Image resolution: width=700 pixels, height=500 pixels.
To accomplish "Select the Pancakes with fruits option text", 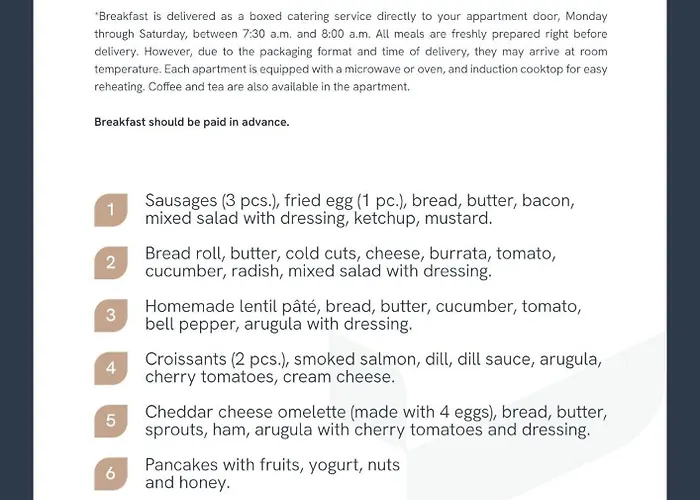I will coord(272,465).
